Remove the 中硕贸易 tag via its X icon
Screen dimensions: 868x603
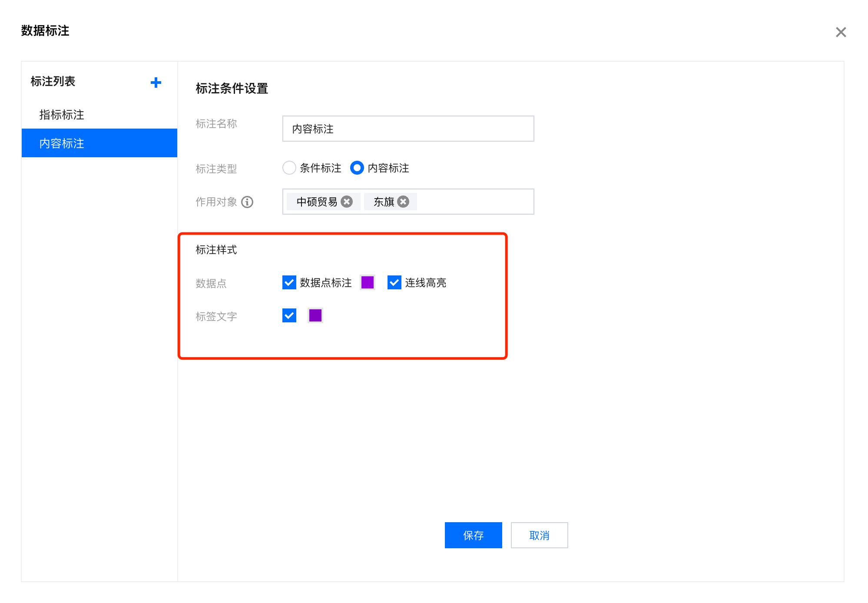(346, 201)
